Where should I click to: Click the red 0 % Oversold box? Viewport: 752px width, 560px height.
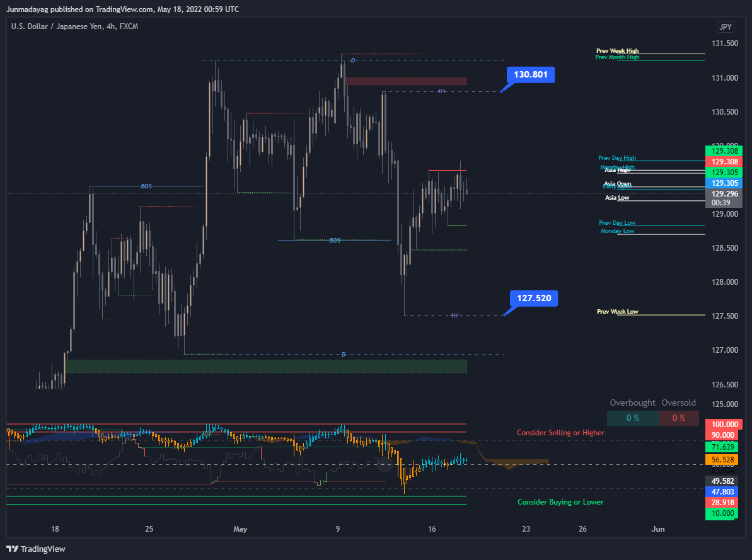point(679,418)
